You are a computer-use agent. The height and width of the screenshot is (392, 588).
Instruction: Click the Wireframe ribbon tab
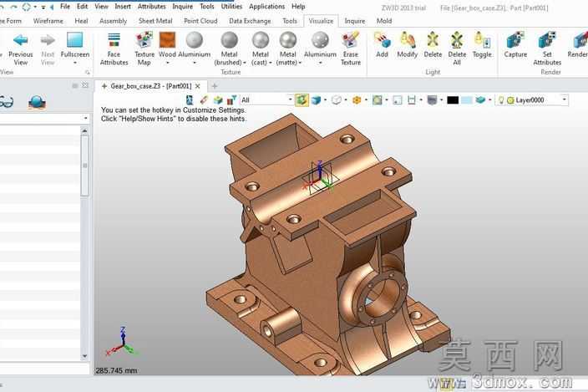pos(48,21)
